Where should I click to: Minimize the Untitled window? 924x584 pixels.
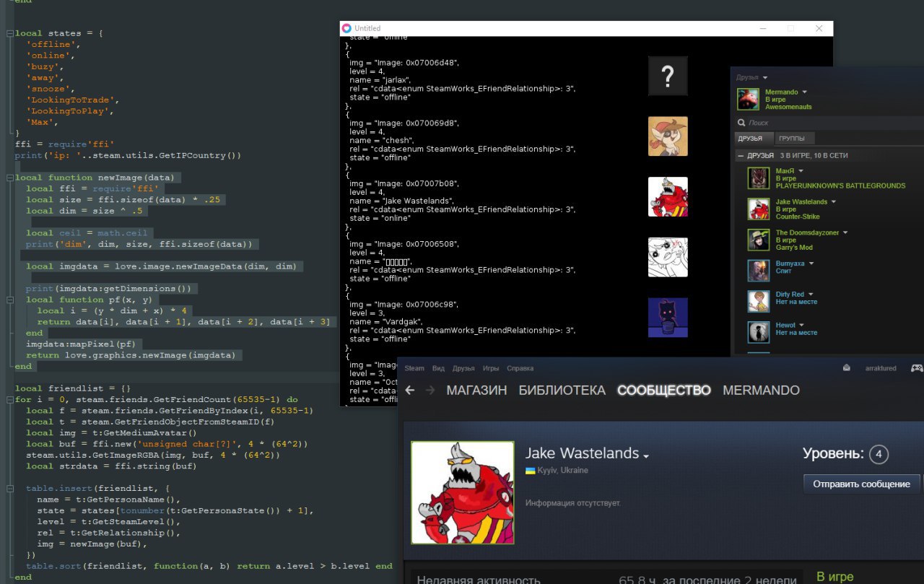pos(764,28)
